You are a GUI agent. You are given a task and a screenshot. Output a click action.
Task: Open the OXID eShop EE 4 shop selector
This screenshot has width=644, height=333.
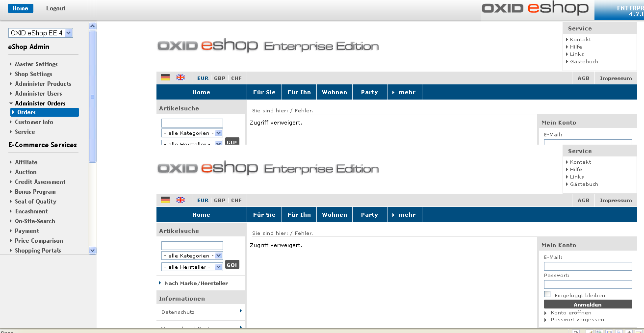(x=41, y=33)
